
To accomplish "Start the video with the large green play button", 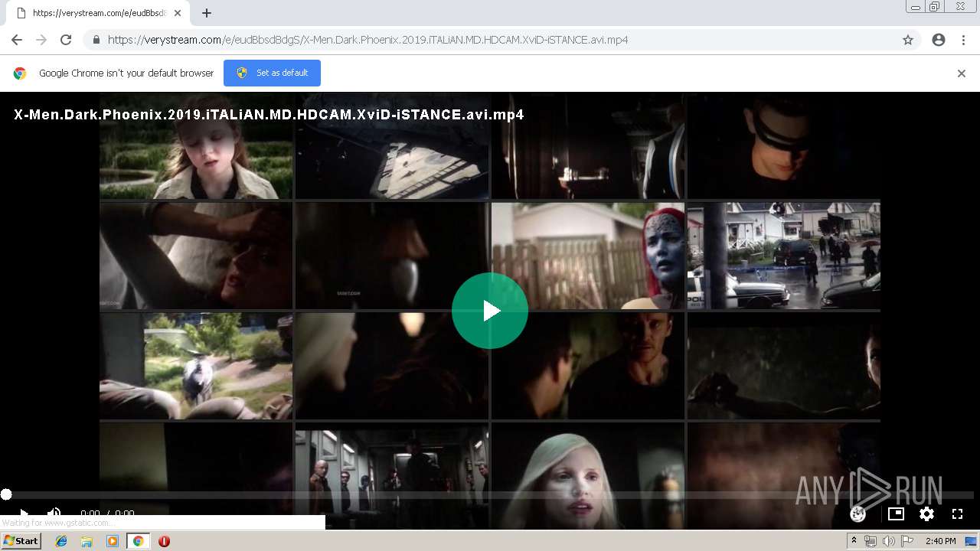I will click(490, 311).
